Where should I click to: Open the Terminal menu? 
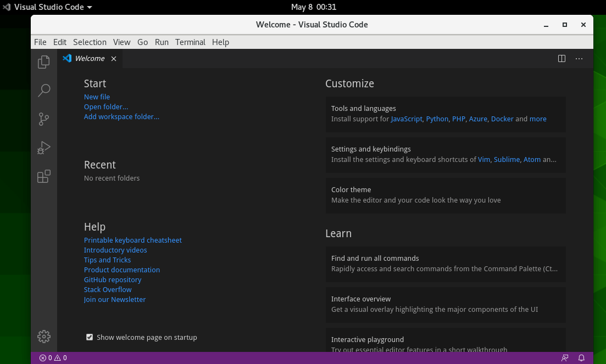pyautogui.click(x=190, y=42)
